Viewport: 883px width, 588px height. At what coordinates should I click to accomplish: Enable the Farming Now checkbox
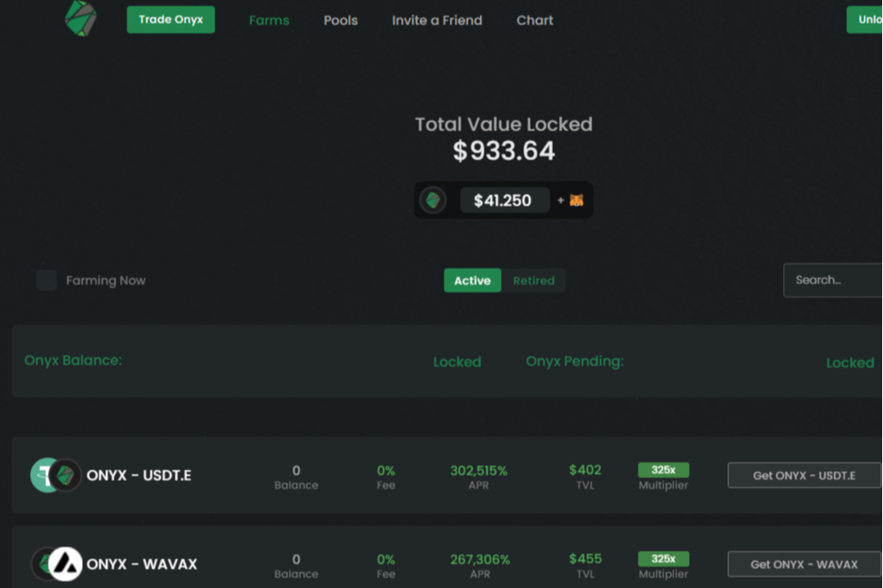(x=47, y=280)
